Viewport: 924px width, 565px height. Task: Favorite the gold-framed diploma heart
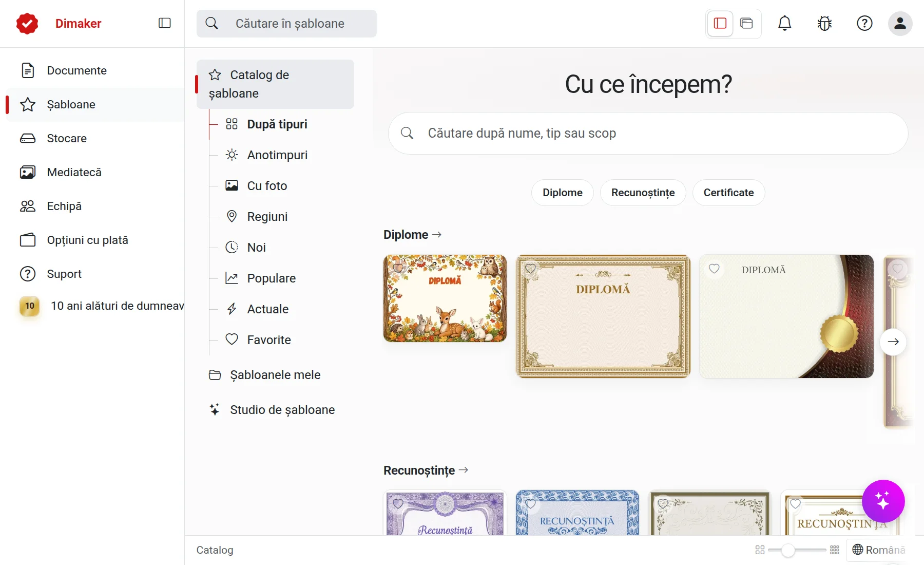click(530, 268)
